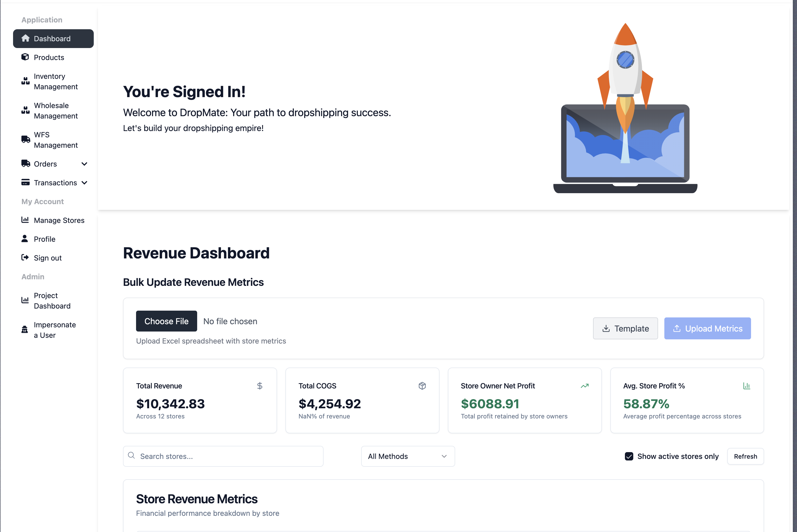The width and height of the screenshot is (797, 532).
Task: Click the Profile person icon
Action: point(25,239)
